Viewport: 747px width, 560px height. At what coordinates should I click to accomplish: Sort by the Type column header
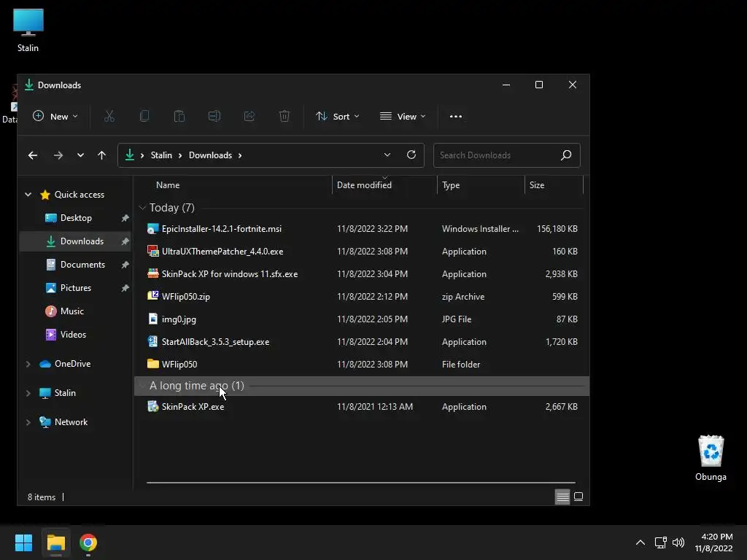point(481,184)
